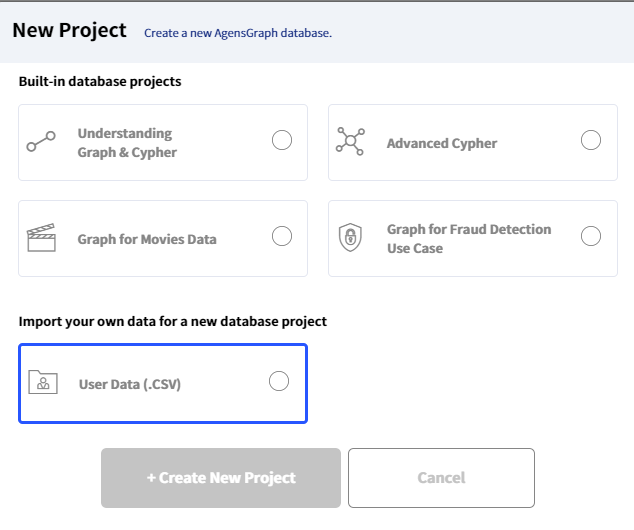This screenshot has width=634, height=530.
Task: Click the "Built-in database projects" heading
Action: (x=100, y=81)
